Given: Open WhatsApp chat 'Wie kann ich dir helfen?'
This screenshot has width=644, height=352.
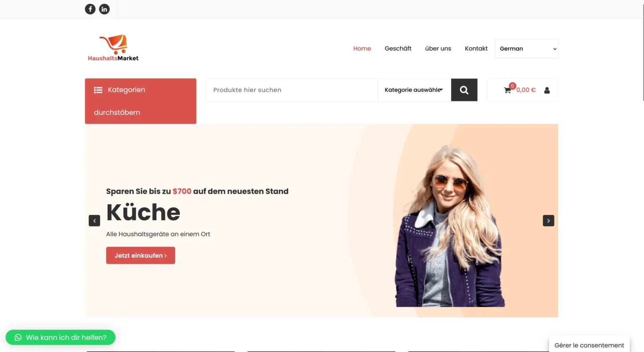Looking at the screenshot, I should [x=60, y=337].
